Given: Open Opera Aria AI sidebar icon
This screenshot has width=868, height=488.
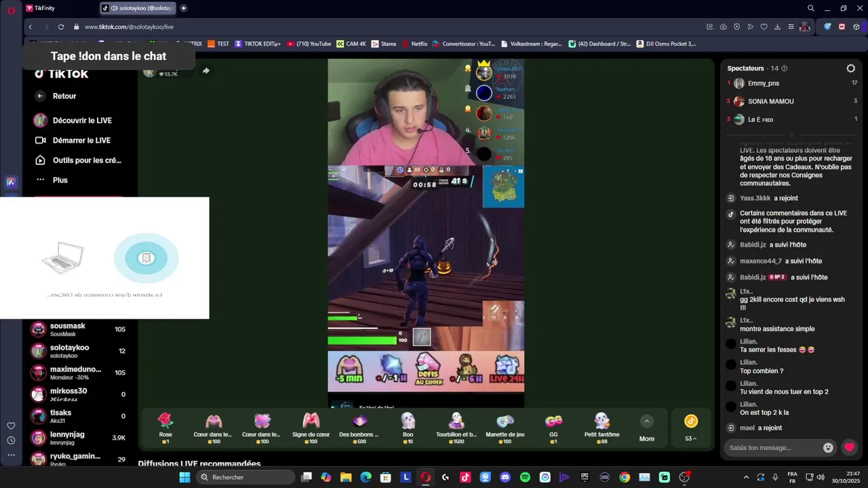Looking at the screenshot, I should (x=11, y=182).
